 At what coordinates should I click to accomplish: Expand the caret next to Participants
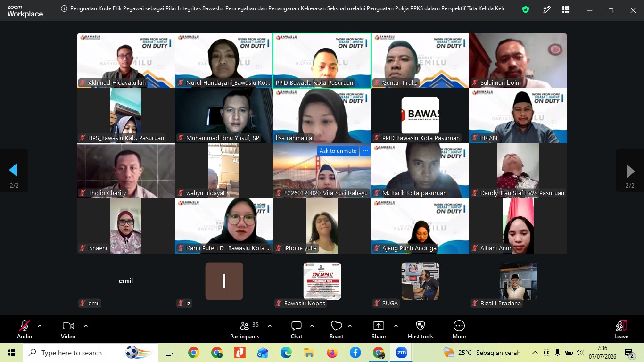(x=270, y=326)
